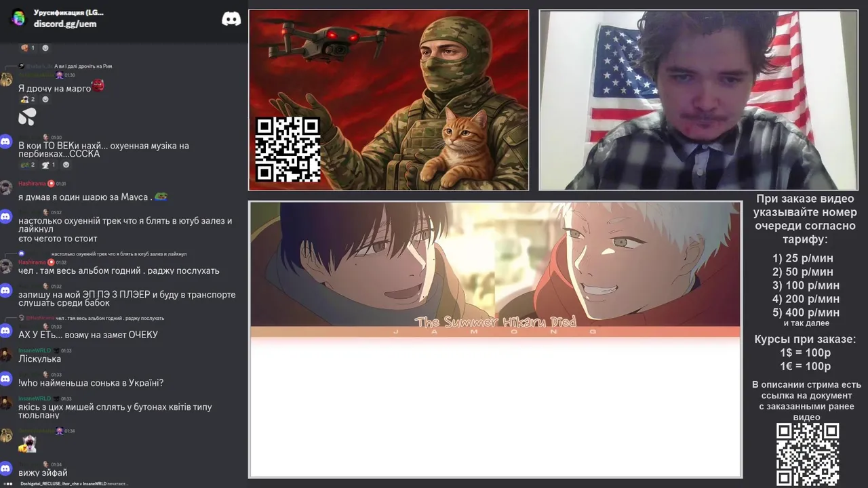Click the tariff line '4) 200 р/мин'
Image resolution: width=868 pixels, height=488 pixels.
point(806,299)
